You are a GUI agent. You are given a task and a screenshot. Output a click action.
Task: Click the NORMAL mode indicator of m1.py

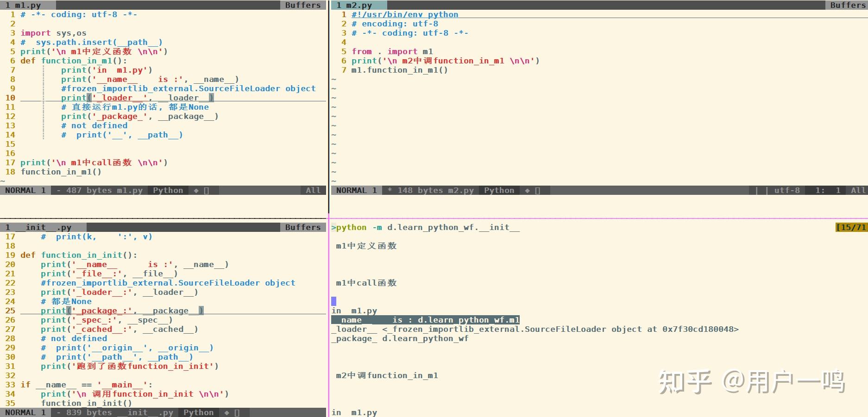click(20, 190)
